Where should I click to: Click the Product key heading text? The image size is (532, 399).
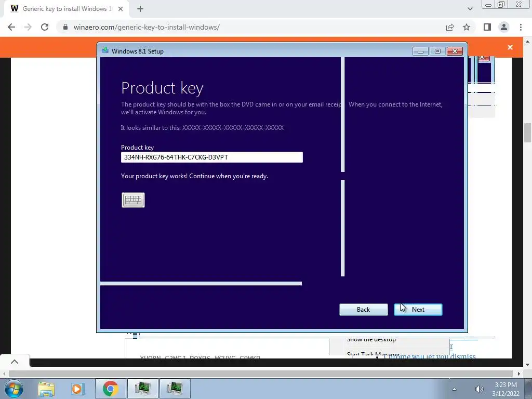click(162, 88)
